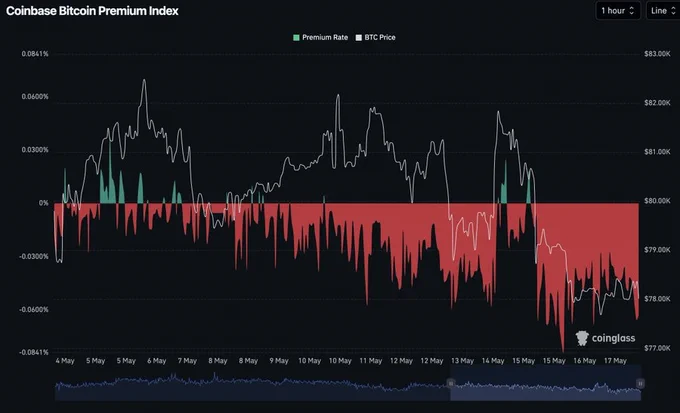Screen dimensions: 680x413
Task: Click the 4 May date label
Action: pos(65,361)
